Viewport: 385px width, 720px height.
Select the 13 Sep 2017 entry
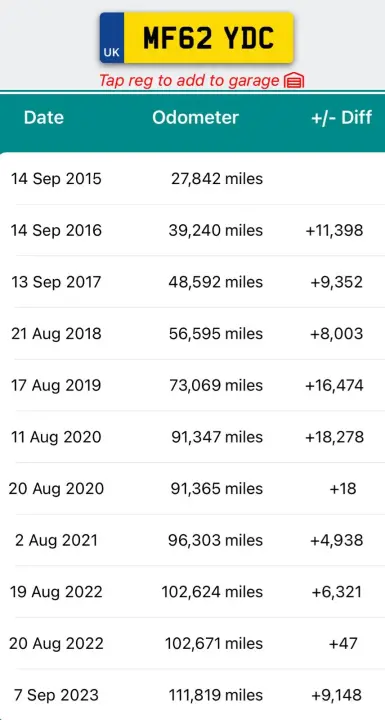point(192,281)
